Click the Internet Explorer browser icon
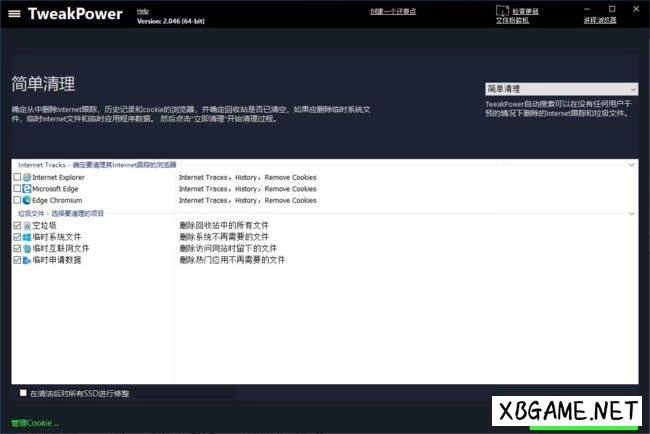 tap(27, 177)
